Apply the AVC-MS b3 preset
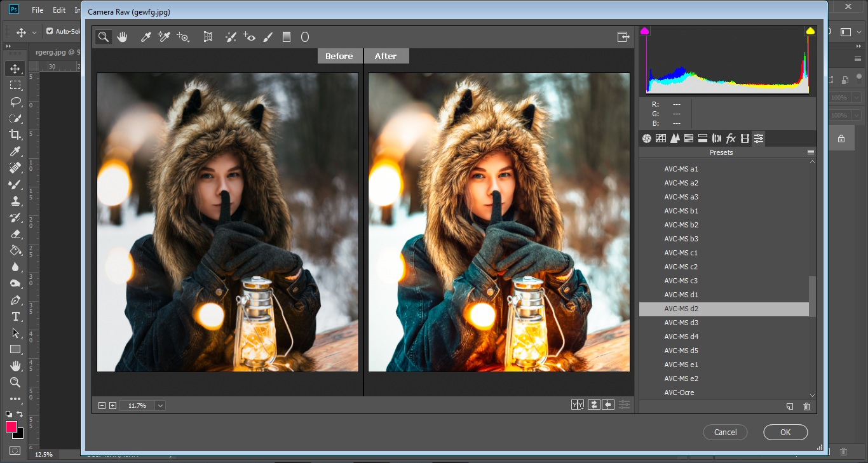868x463 pixels. pyautogui.click(x=724, y=239)
